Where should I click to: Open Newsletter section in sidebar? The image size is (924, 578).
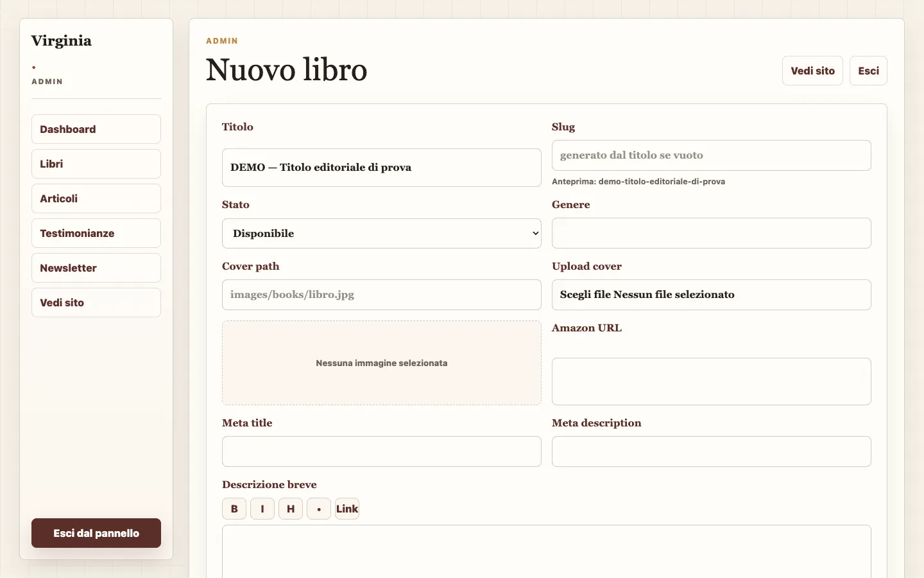pyautogui.click(x=96, y=268)
